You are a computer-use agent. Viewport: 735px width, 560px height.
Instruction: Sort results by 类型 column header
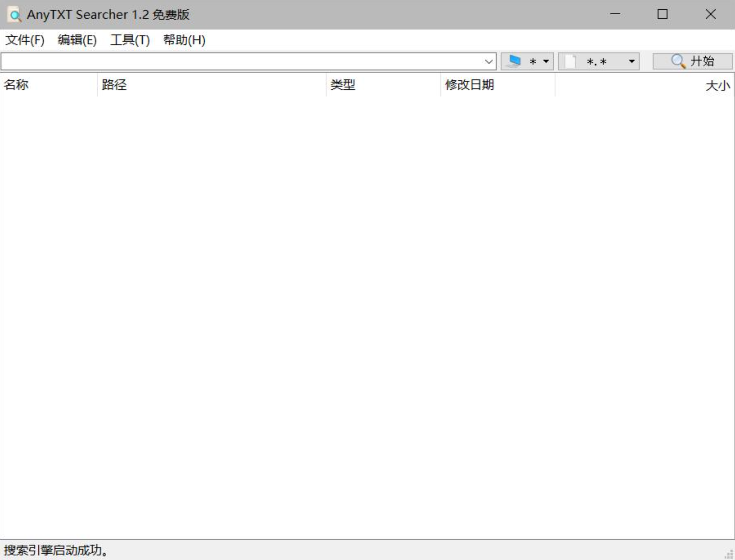343,85
